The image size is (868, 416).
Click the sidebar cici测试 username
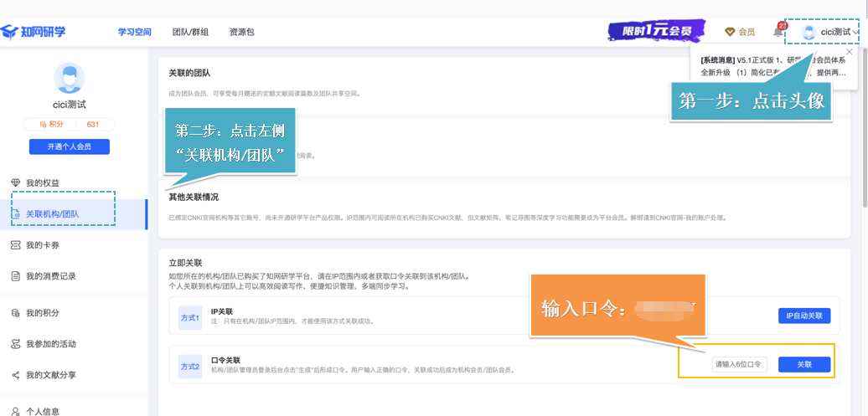click(x=70, y=105)
